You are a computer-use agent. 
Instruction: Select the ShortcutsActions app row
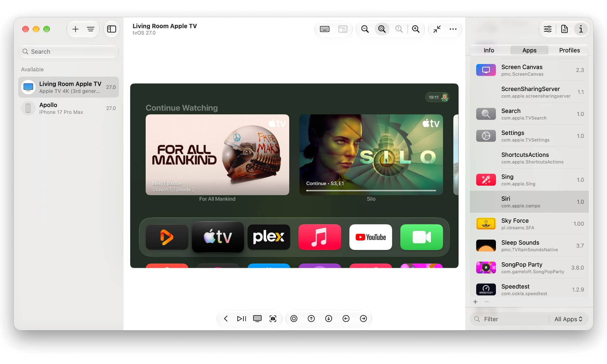(529, 158)
